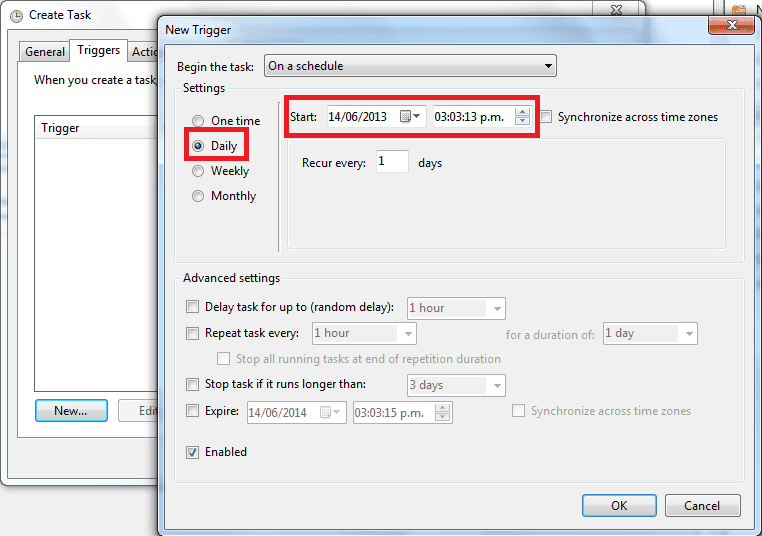
Task: Select the Daily radio button
Action: pos(198,146)
